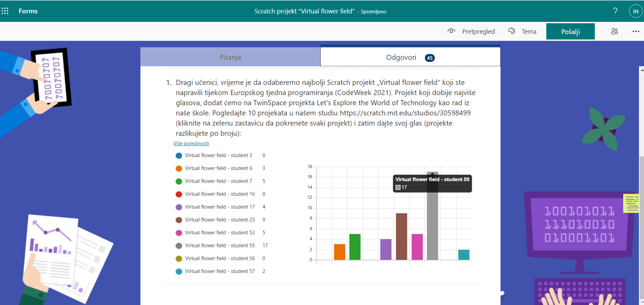Image resolution: width=644 pixels, height=305 pixels.
Task: Click the gray swatch for student 55
Action: [179, 246]
